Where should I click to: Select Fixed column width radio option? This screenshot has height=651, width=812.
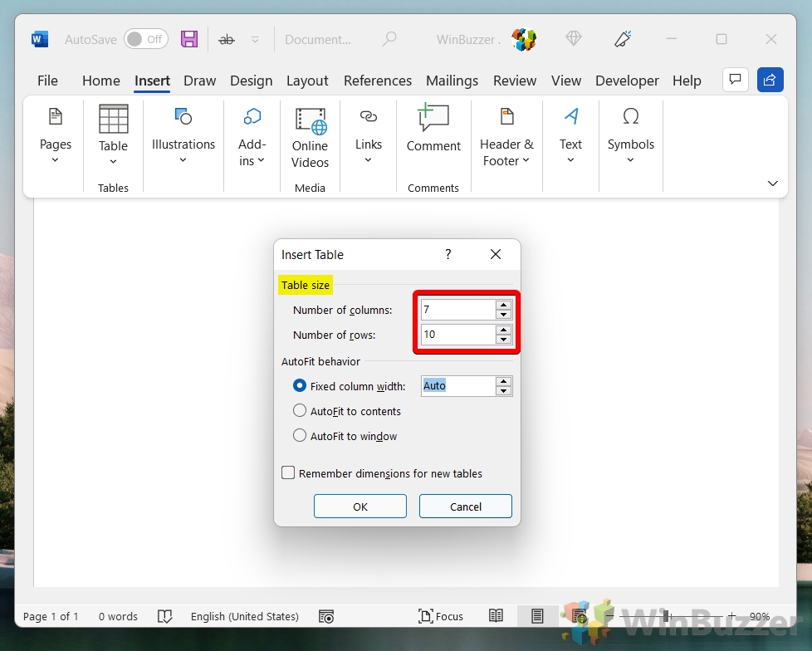tap(300, 385)
